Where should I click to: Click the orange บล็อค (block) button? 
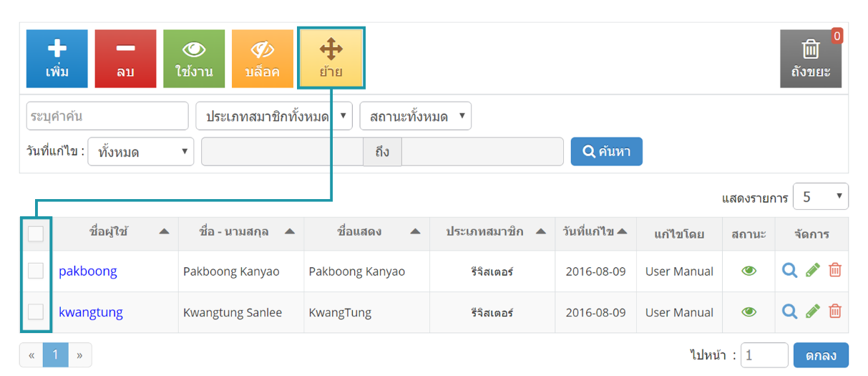pyautogui.click(x=263, y=59)
